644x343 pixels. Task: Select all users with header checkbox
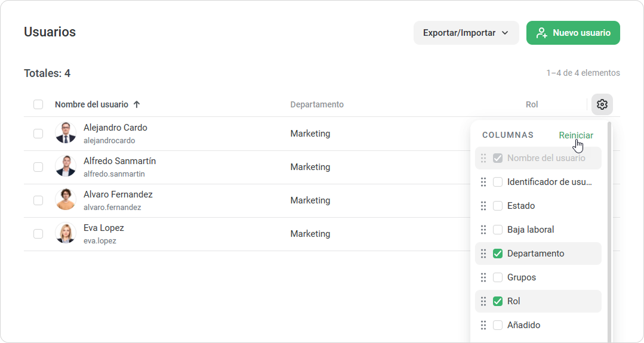click(x=38, y=104)
